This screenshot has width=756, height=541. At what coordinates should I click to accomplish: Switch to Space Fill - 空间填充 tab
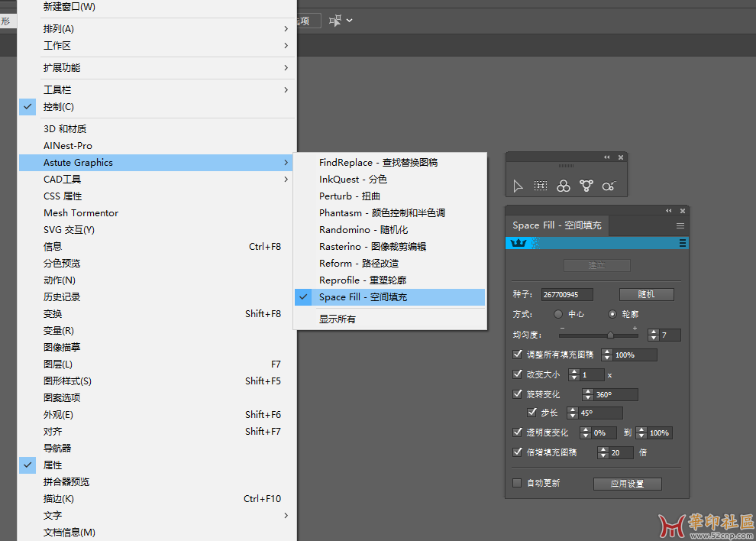pos(557,225)
